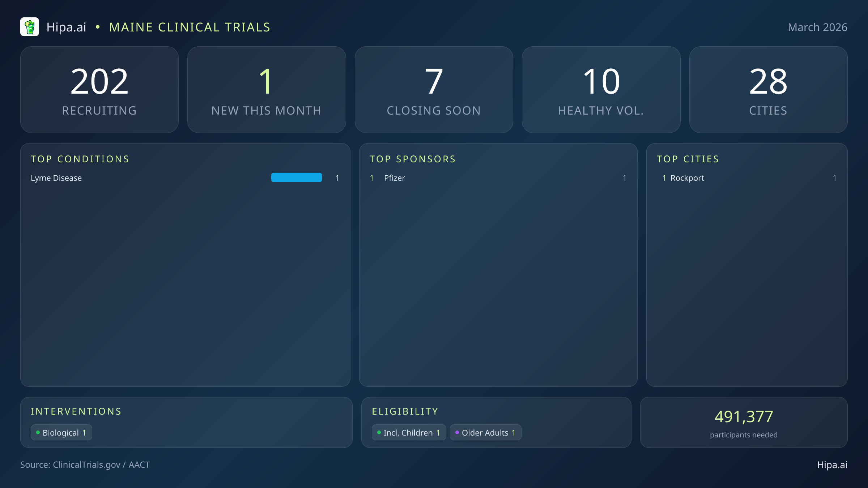Click the Maine Clinical Trials title
Screen dimensions: 868x488
[x=190, y=27]
